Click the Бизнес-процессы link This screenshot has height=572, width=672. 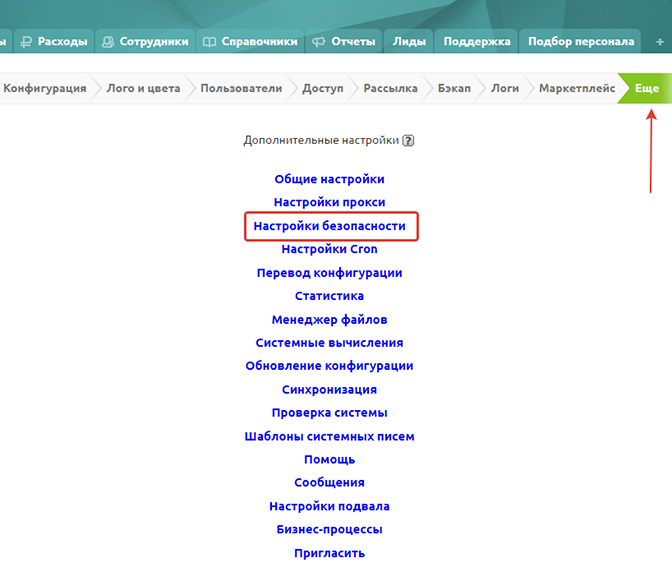(329, 529)
